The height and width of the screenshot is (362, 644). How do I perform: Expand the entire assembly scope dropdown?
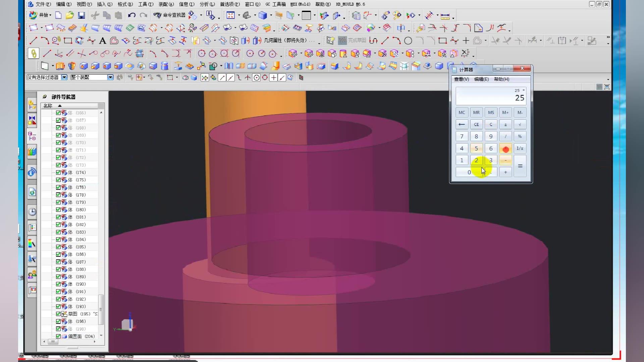[x=110, y=77]
